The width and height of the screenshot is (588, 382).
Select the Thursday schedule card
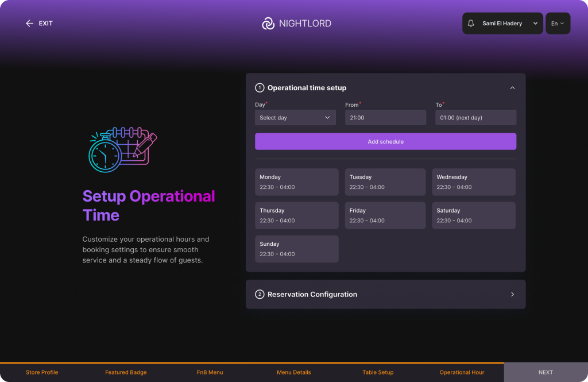[297, 215]
